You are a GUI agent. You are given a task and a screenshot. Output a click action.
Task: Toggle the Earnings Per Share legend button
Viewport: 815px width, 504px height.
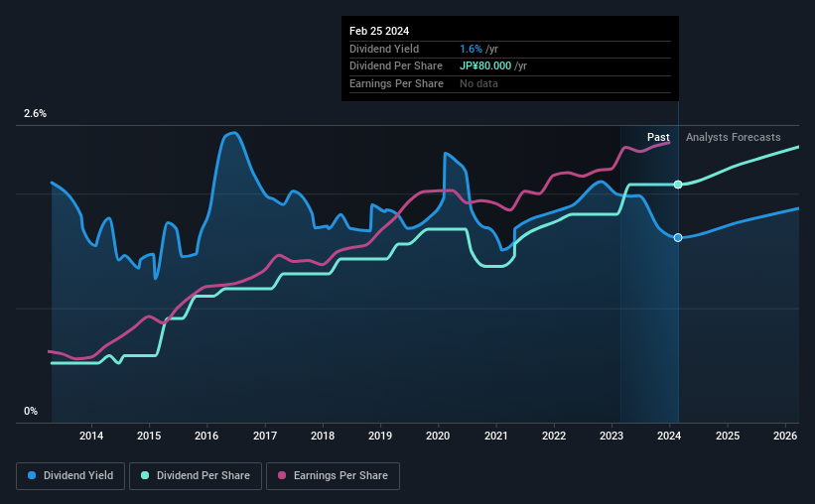point(333,476)
